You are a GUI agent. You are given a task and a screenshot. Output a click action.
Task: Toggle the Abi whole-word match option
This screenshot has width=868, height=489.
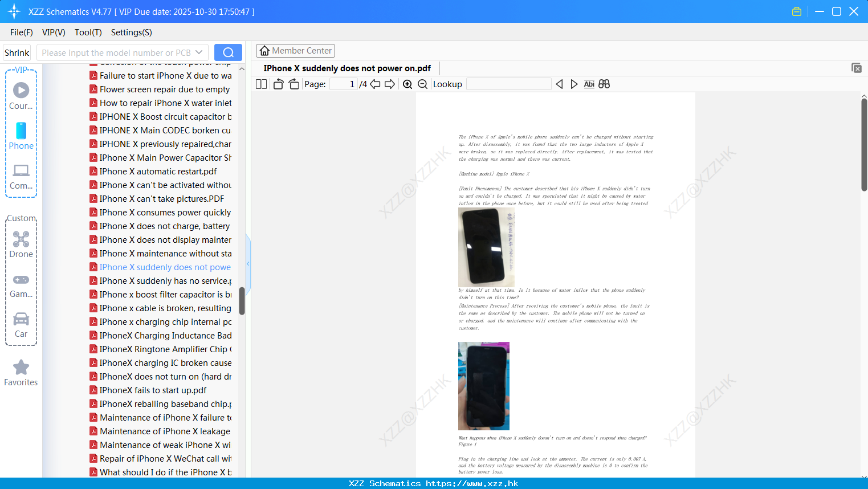point(589,84)
